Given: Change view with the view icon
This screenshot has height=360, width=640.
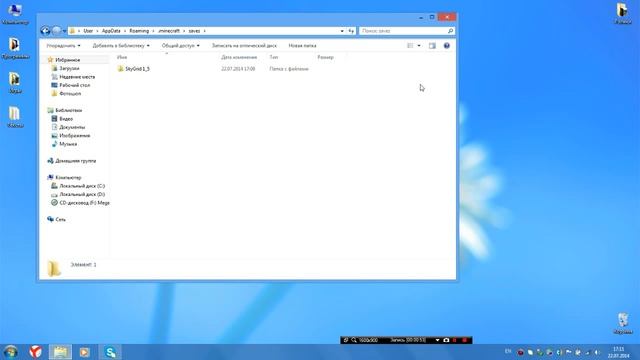Looking at the screenshot, I should tap(410, 46).
